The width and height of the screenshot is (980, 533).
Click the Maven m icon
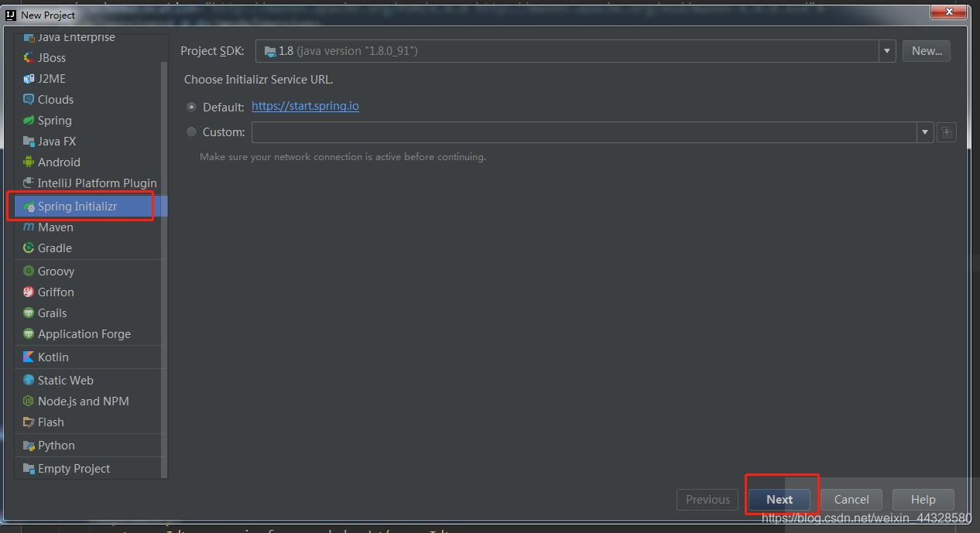pos(29,227)
